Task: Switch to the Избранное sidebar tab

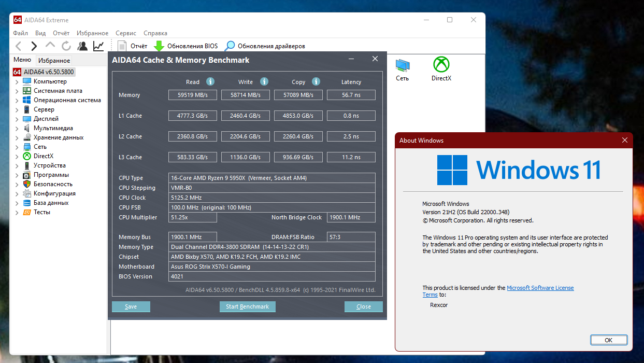Action: [54, 61]
